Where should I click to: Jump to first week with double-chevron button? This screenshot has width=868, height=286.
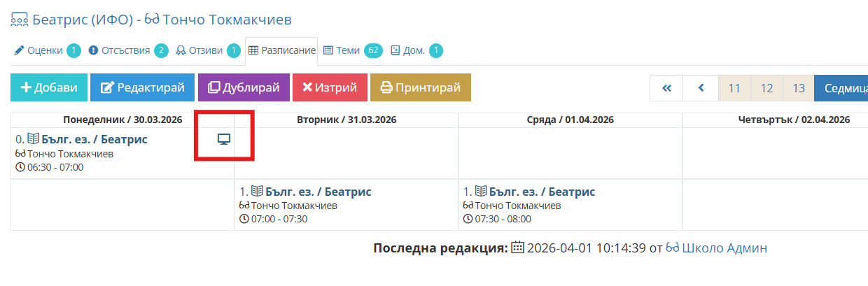pyautogui.click(x=666, y=88)
